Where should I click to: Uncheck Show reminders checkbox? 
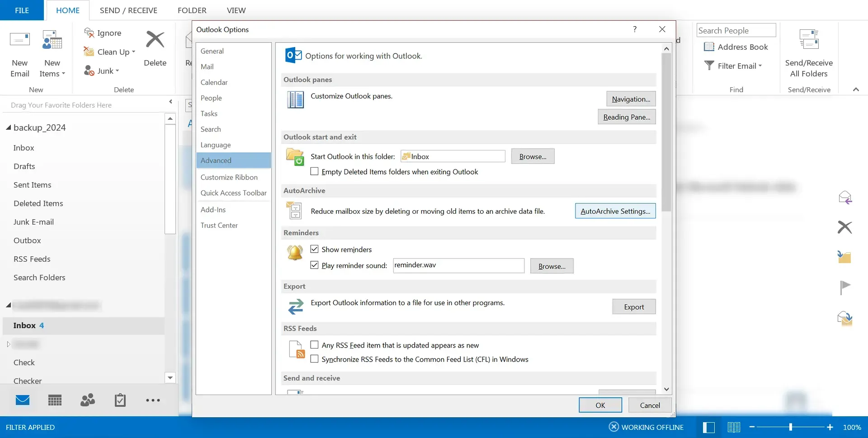[314, 249]
